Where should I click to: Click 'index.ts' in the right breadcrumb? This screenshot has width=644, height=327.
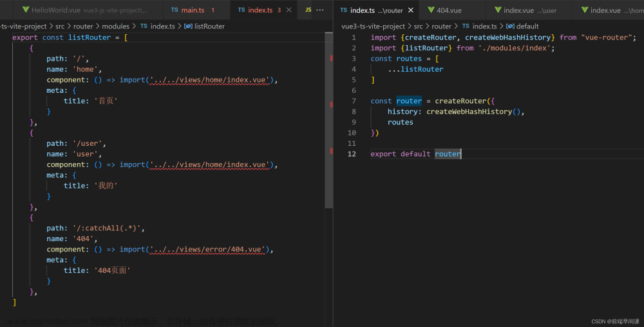tap(485, 26)
